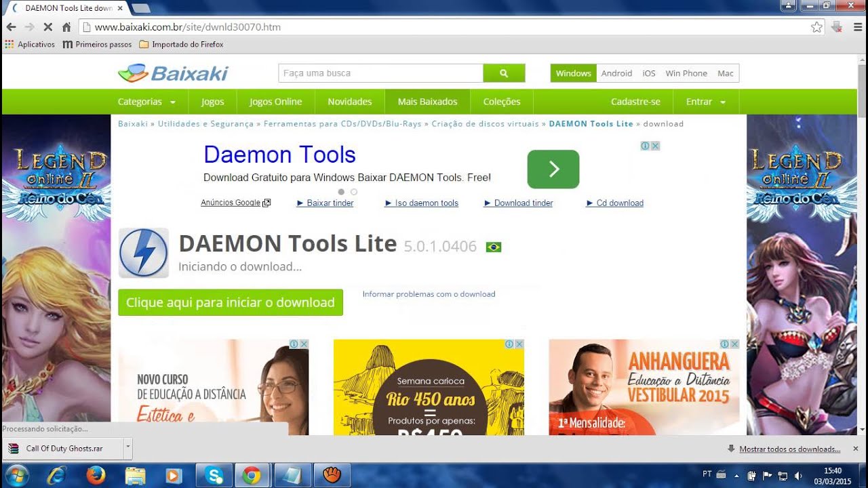Viewport: 868px width, 488px height.
Task: Click the volume speaker tray icon
Action: click(797, 476)
